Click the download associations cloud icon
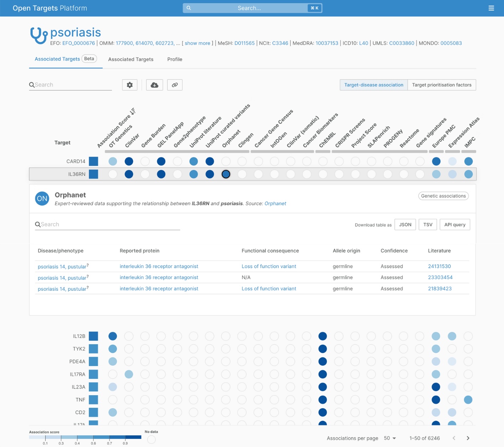The height and width of the screenshot is (447, 504). pyautogui.click(x=154, y=85)
